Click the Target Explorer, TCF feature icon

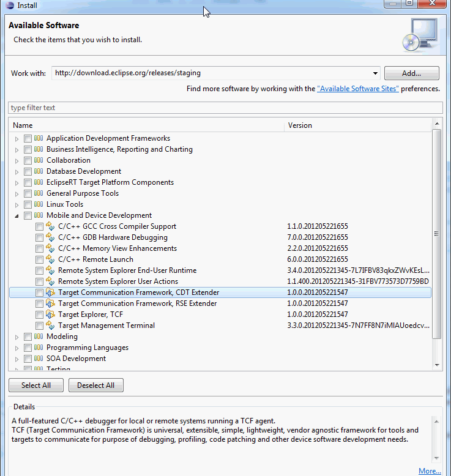[50, 314]
